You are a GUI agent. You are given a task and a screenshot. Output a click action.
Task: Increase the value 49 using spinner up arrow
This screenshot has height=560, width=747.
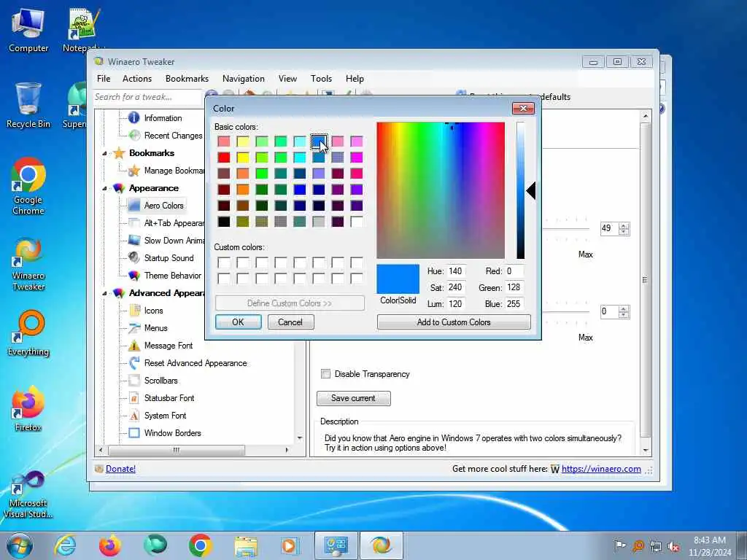pyautogui.click(x=624, y=226)
